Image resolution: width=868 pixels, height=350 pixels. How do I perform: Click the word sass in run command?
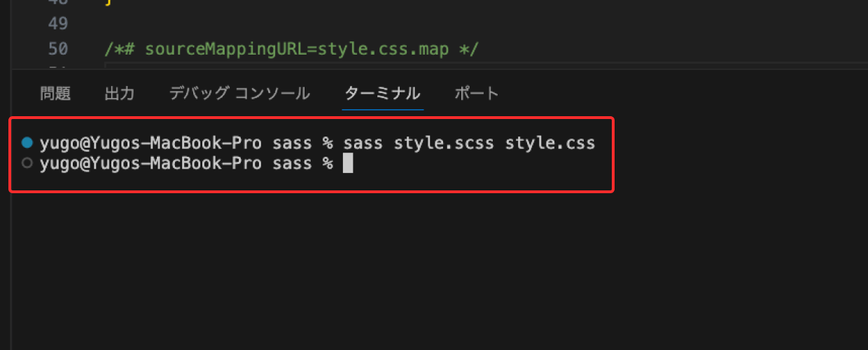(x=363, y=143)
